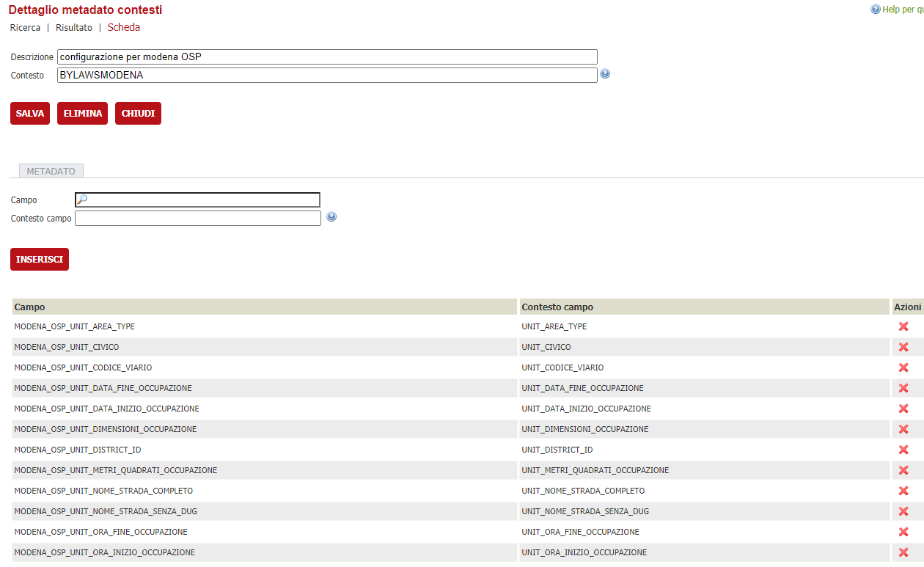The width and height of the screenshot is (924, 567).
Task: Delete the MODENA_OSP_UNIT_CODICE_VIARIO row
Action: (903, 367)
